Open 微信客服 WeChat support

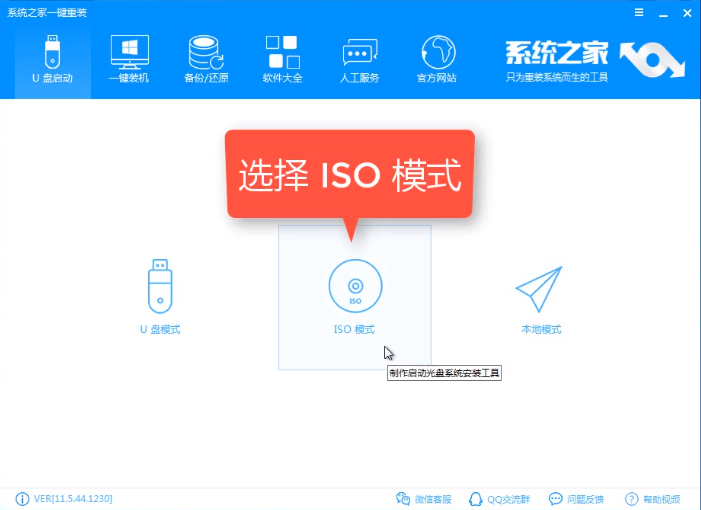423,499
